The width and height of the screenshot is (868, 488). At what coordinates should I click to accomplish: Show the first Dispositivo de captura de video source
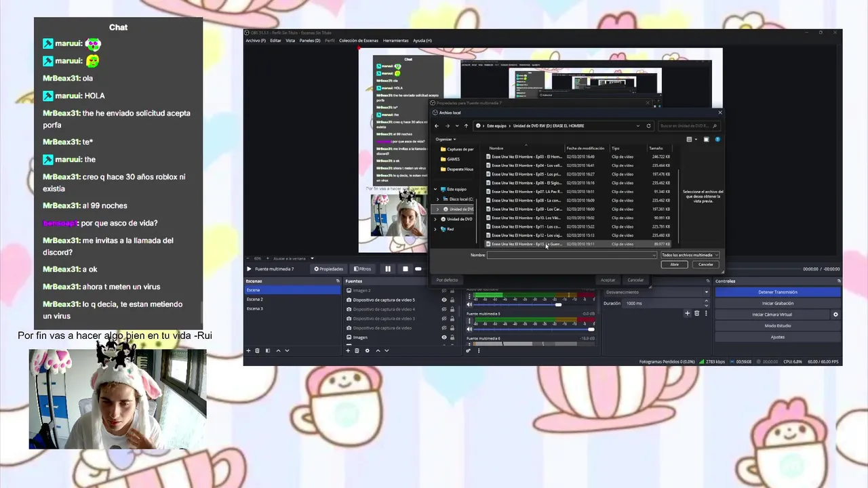tap(444, 328)
